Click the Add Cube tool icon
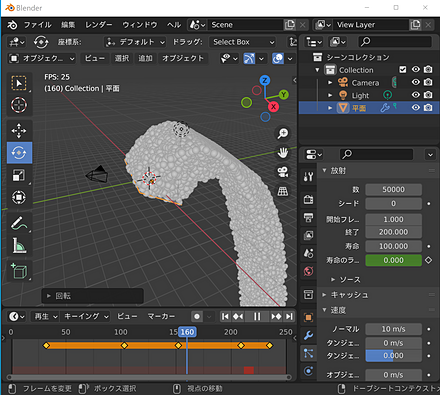The image size is (440, 395). [19, 271]
